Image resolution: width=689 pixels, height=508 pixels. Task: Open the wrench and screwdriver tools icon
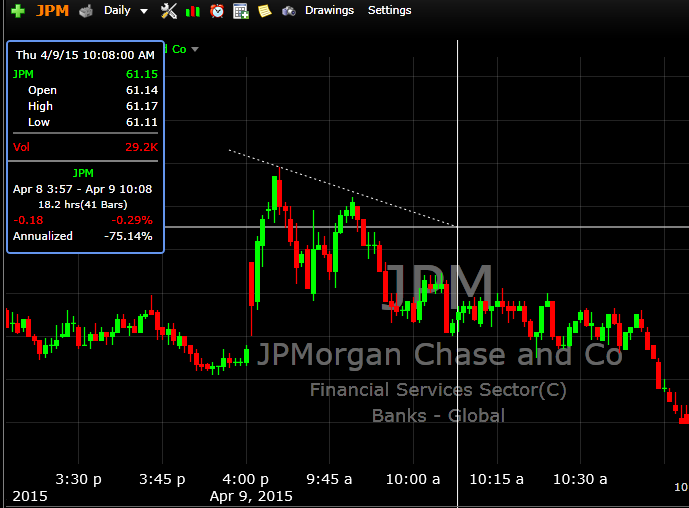click(168, 11)
